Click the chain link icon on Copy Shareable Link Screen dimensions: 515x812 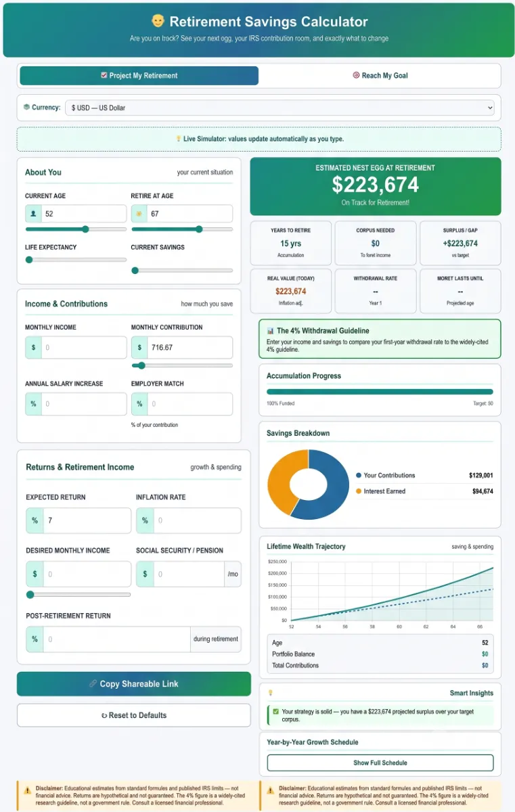[93, 684]
